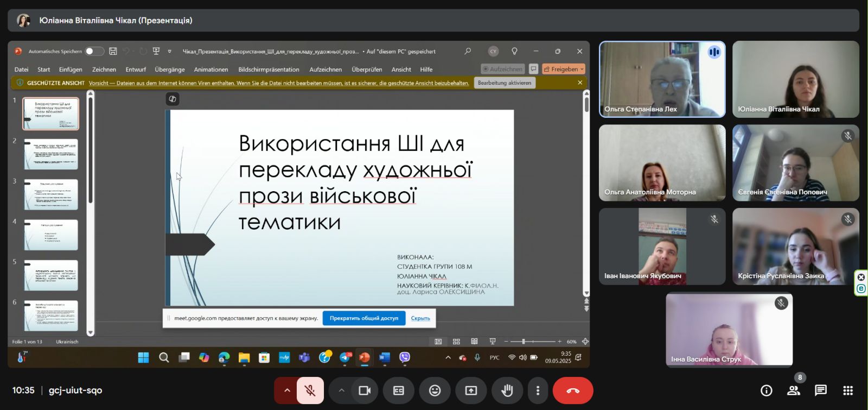Open more options three-dot menu in Meet
The height and width of the screenshot is (410, 868).
click(x=538, y=390)
